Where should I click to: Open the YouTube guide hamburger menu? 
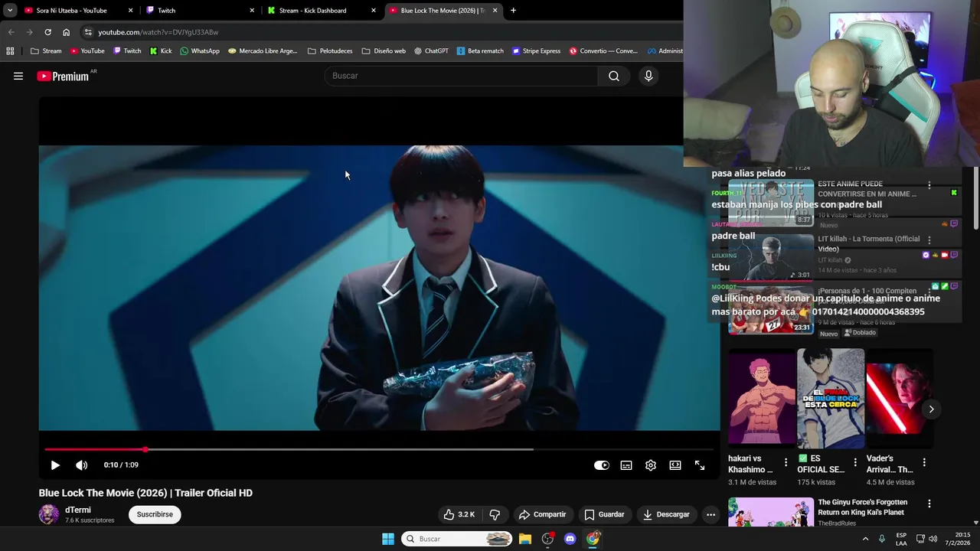18,76
